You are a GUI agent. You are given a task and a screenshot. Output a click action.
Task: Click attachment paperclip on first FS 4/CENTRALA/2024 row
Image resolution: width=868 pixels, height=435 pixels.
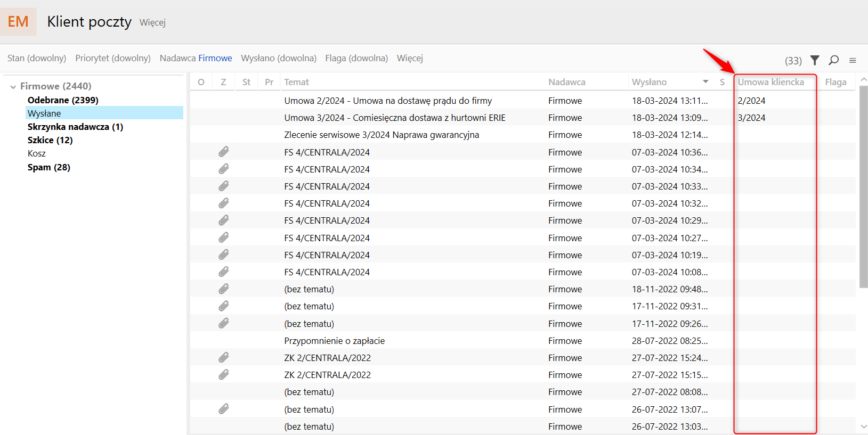pos(224,152)
